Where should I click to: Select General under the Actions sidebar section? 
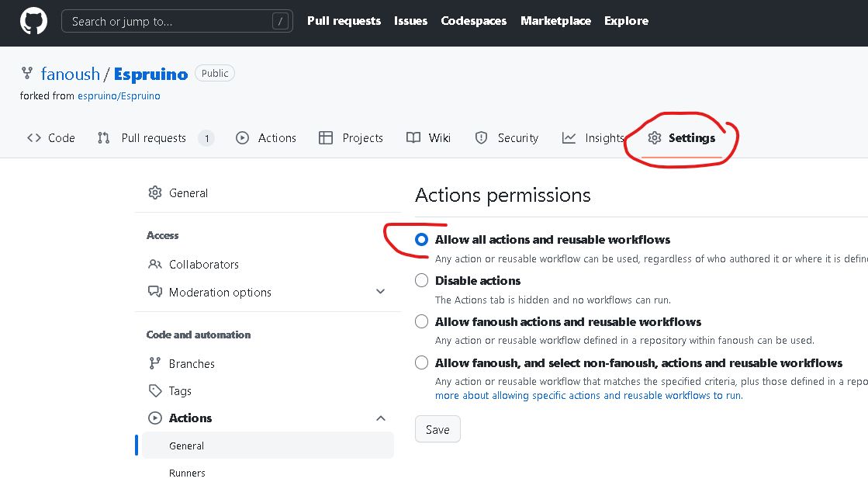268,446
